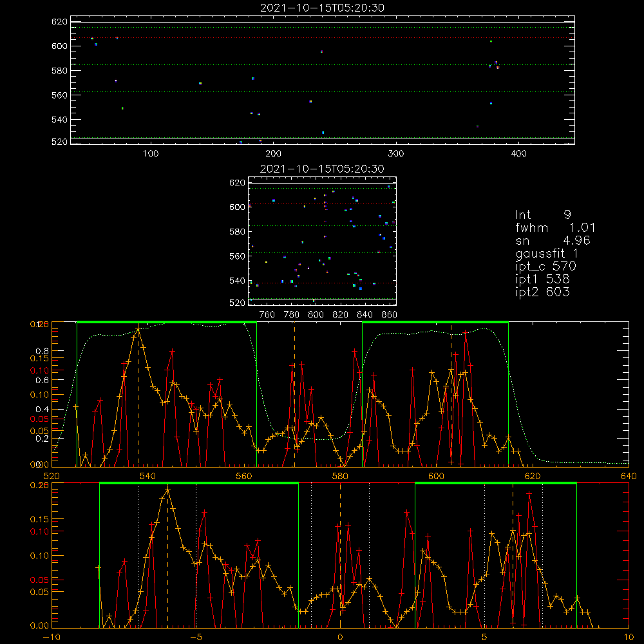
Task: Select the 'ipt_c 570' readout line
Action: [x=546, y=267]
